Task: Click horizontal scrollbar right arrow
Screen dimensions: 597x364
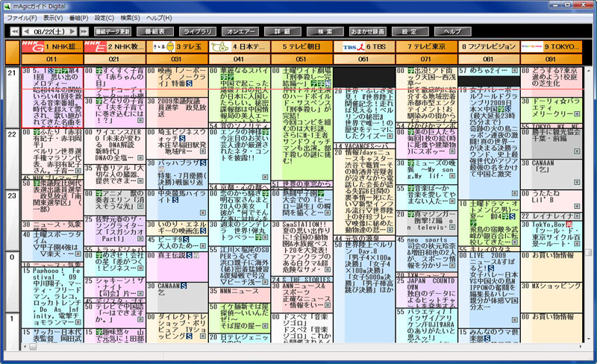Action: [x=581, y=347]
